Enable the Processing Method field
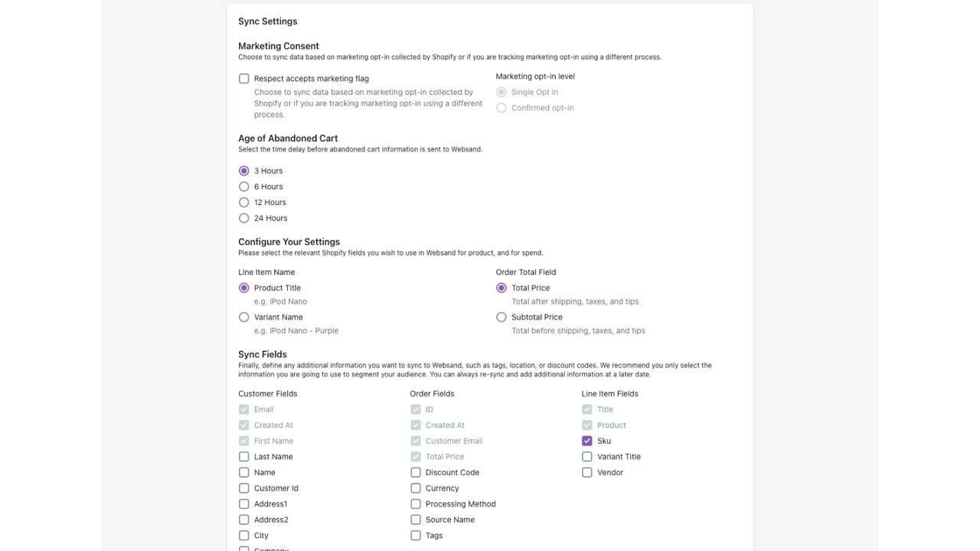Viewport: 980px width, 551px height. pos(416,504)
